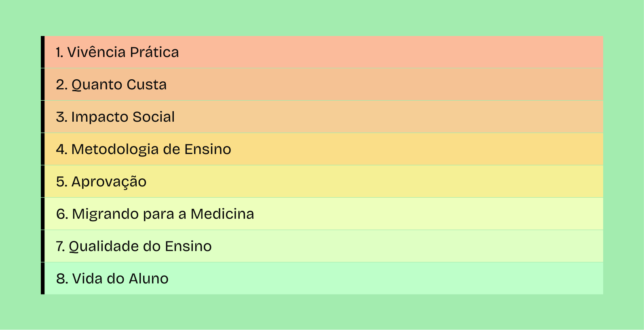Click black bar beside Metodologia de Ensino row
The height and width of the screenshot is (330, 644).
coord(42,149)
